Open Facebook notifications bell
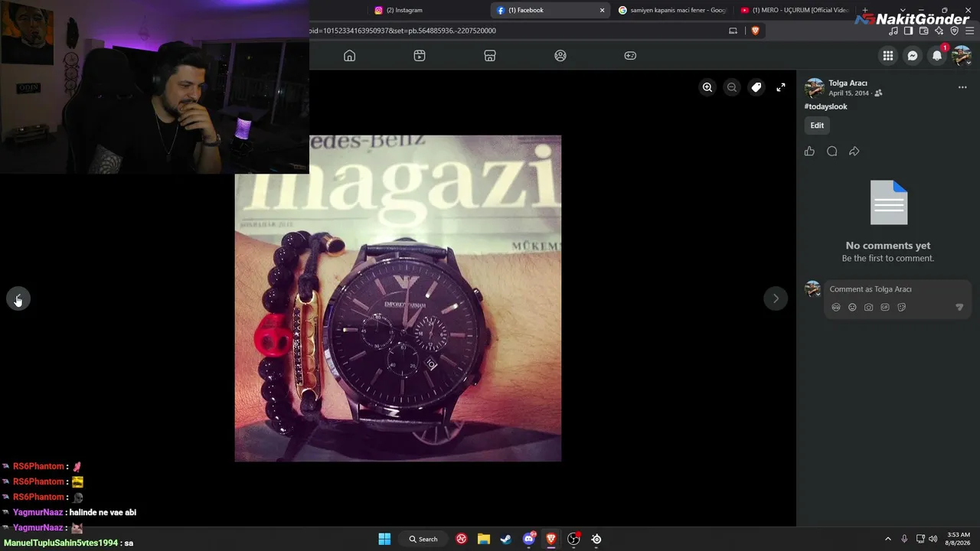The width and height of the screenshot is (980, 551). [x=937, y=56]
